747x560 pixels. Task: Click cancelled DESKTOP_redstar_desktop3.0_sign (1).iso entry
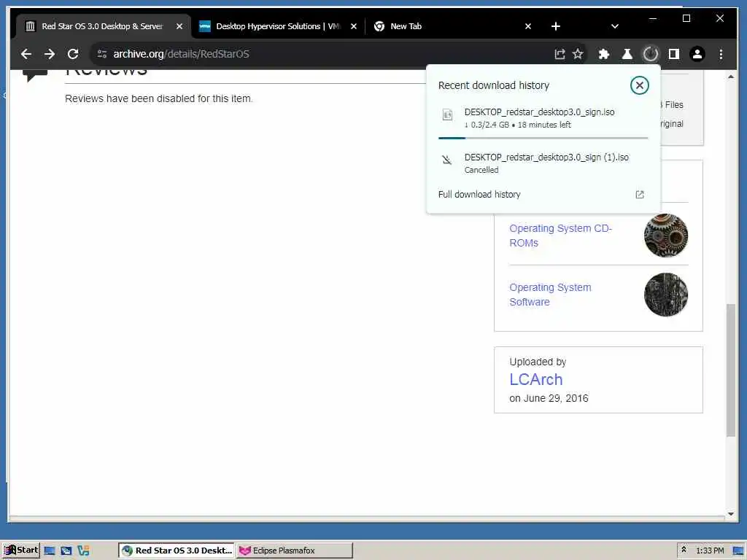click(x=543, y=163)
